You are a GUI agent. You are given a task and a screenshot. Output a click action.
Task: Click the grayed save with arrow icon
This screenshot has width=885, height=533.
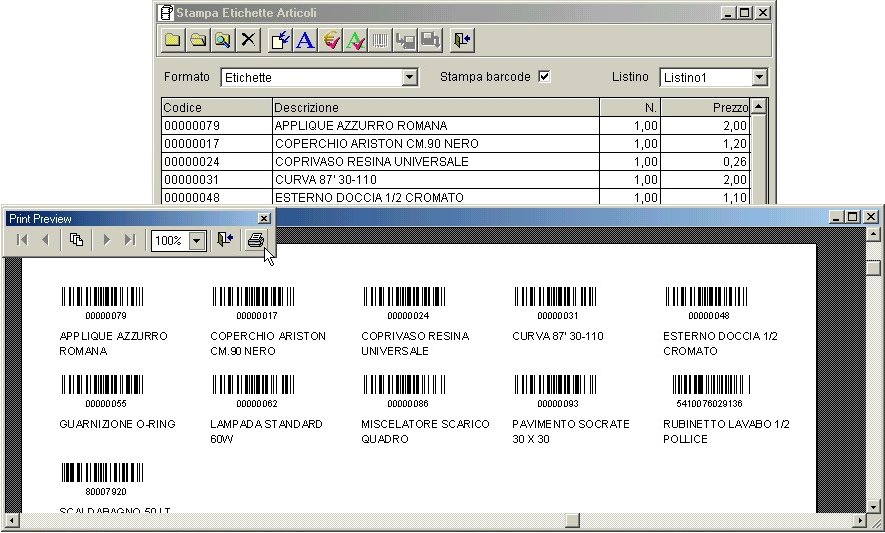[x=430, y=40]
